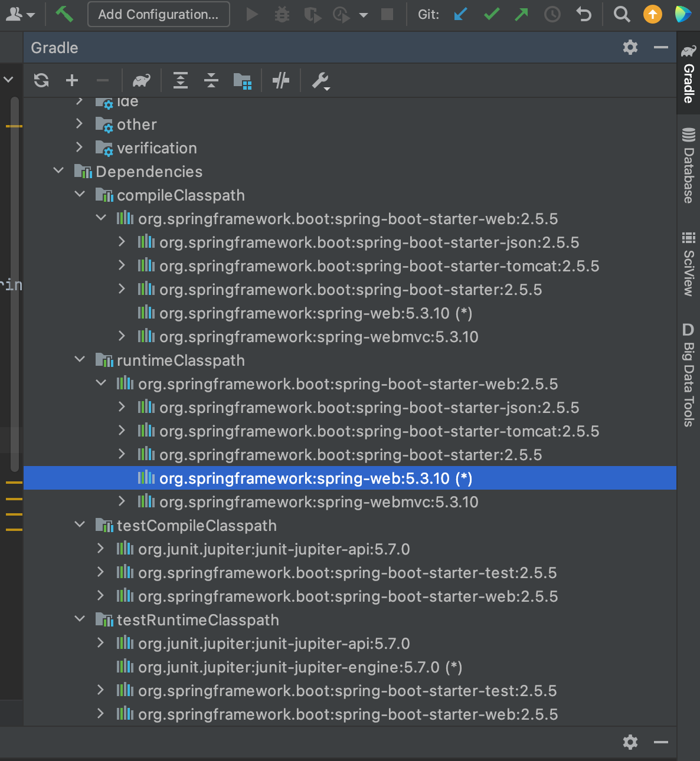Open the user account dropdown icon

coord(19,14)
